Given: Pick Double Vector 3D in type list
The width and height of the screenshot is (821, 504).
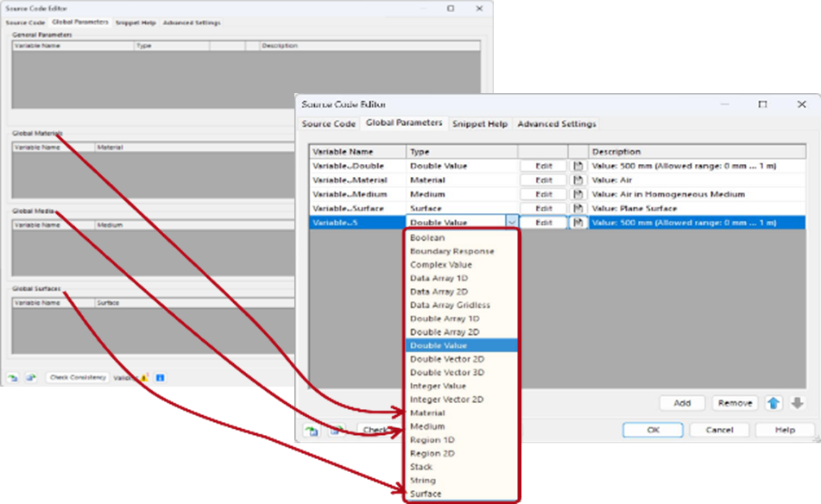Looking at the screenshot, I should click(461, 373).
